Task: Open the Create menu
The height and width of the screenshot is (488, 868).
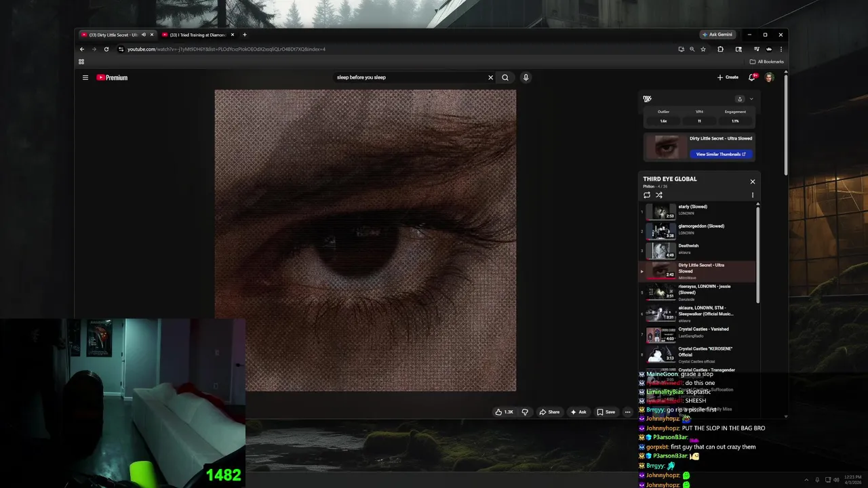Action: pos(728,77)
